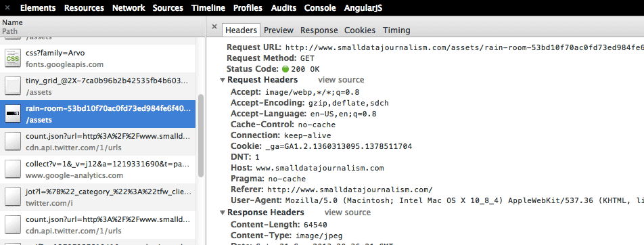The height and width of the screenshot is (245, 644).
Task: Click the CSS file icon
Action: 12,58
